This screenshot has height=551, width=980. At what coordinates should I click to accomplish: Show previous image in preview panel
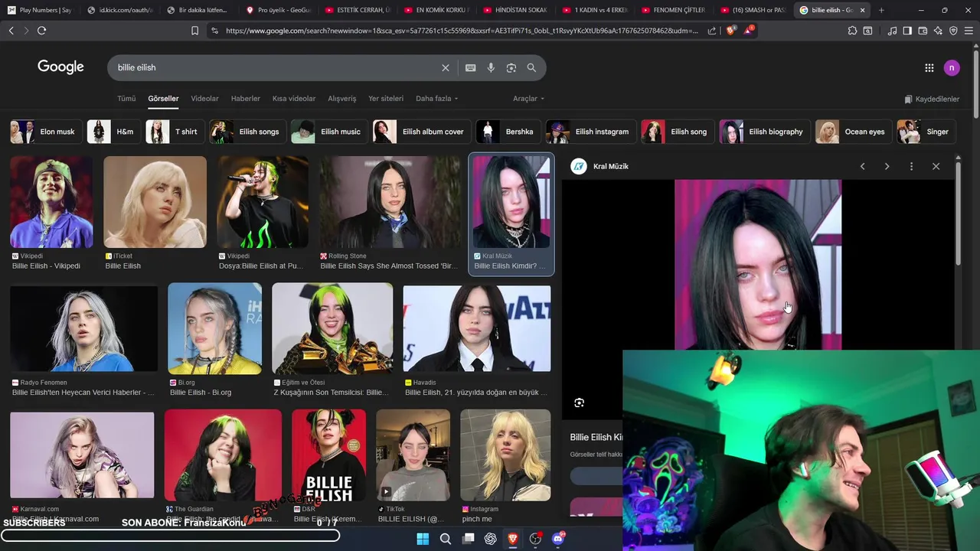(862, 166)
